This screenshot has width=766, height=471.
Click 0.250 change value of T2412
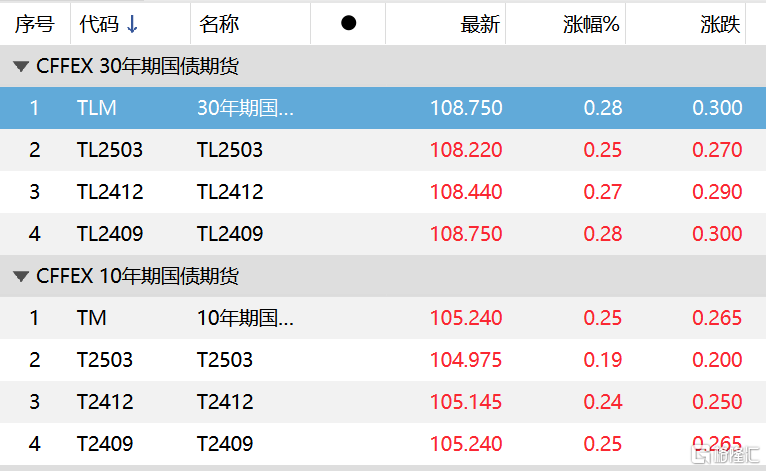[717, 402]
